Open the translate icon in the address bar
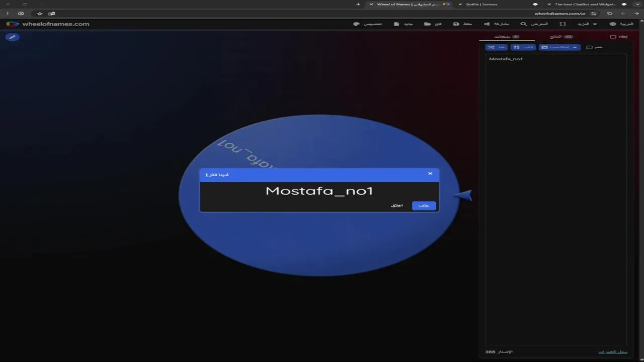The image size is (644, 362). (x=51, y=14)
